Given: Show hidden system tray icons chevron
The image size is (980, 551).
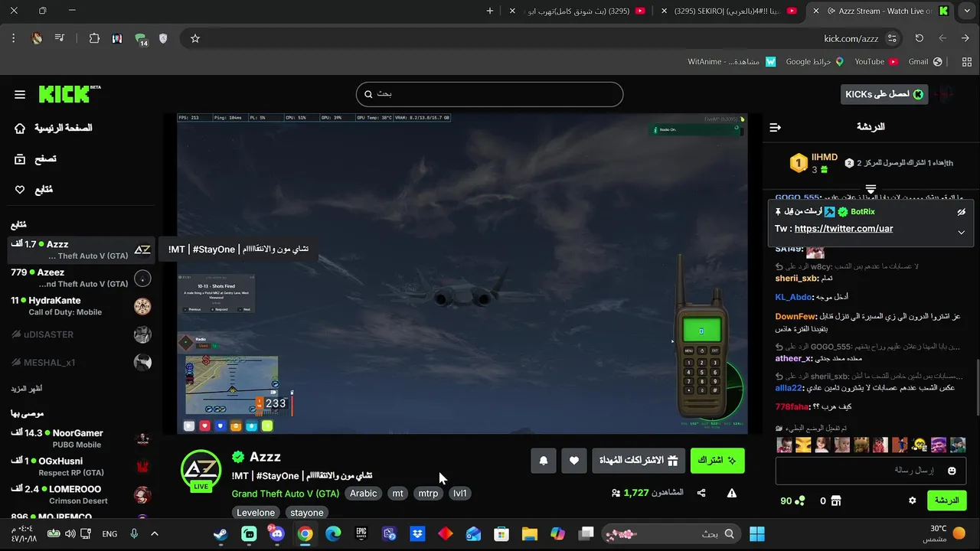Looking at the screenshot, I should 154,534.
